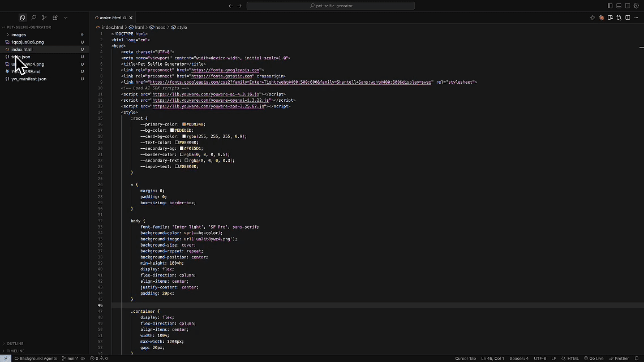
Task: Toggle the bottom panel visibility
Action: point(619,5)
